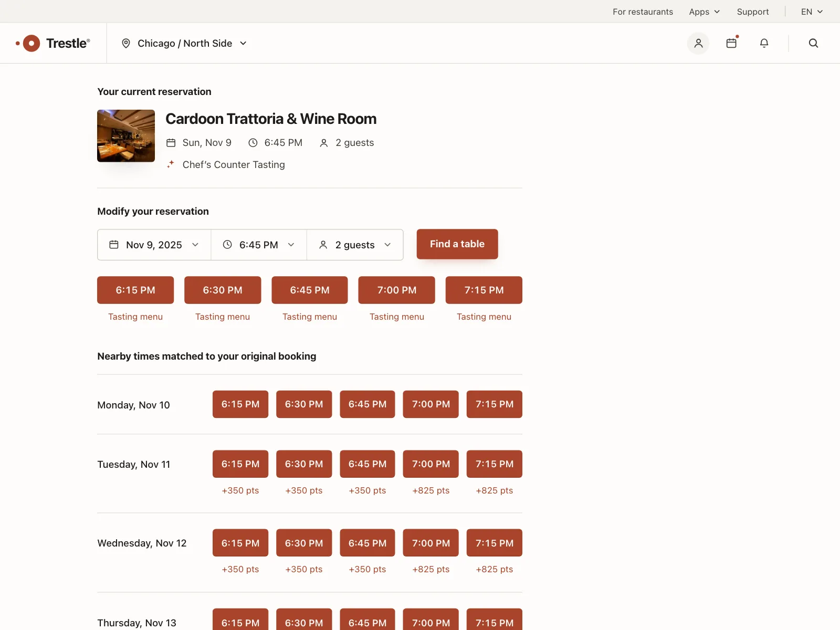This screenshot has height=630, width=840.
Task: Choose 6:45 PM on Tuesday, Nov 11
Action: coord(367,464)
